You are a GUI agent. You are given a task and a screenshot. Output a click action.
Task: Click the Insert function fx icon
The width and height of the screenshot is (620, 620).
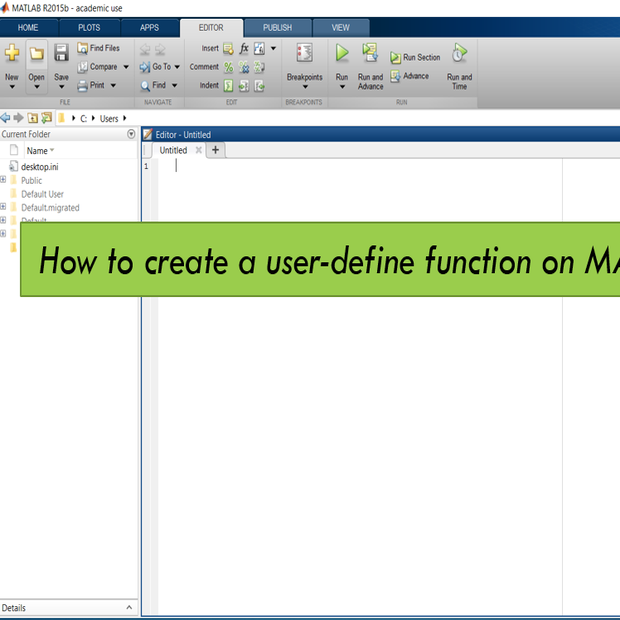coord(243,48)
